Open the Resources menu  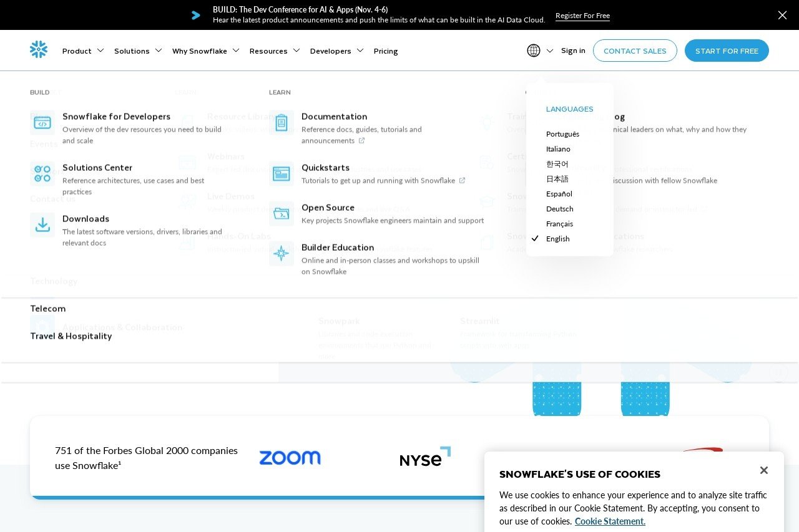(x=268, y=51)
